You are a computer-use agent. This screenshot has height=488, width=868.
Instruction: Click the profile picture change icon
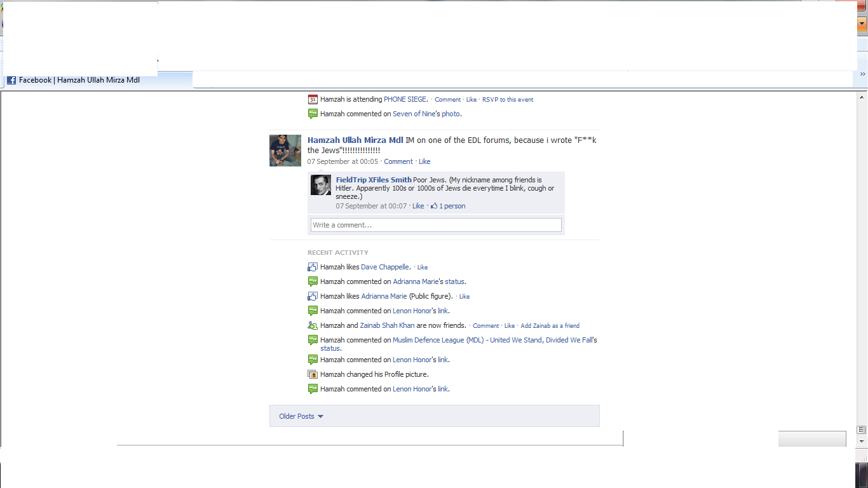click(312, 374)
